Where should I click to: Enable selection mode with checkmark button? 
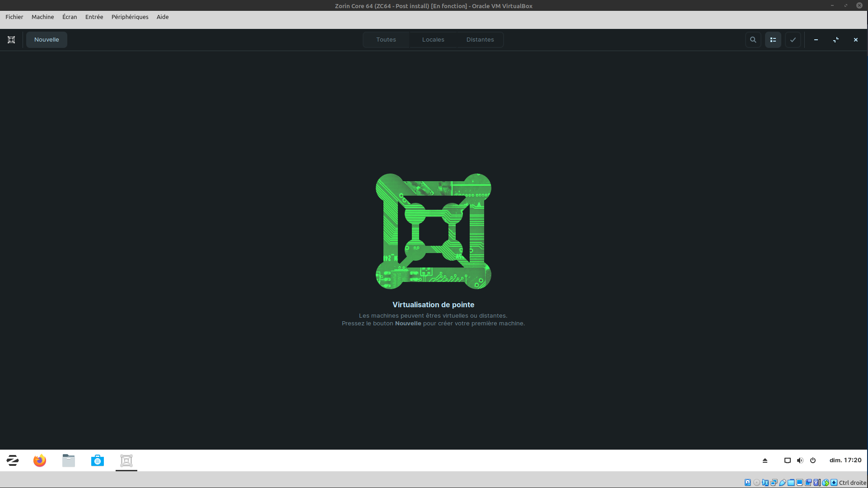793,40
